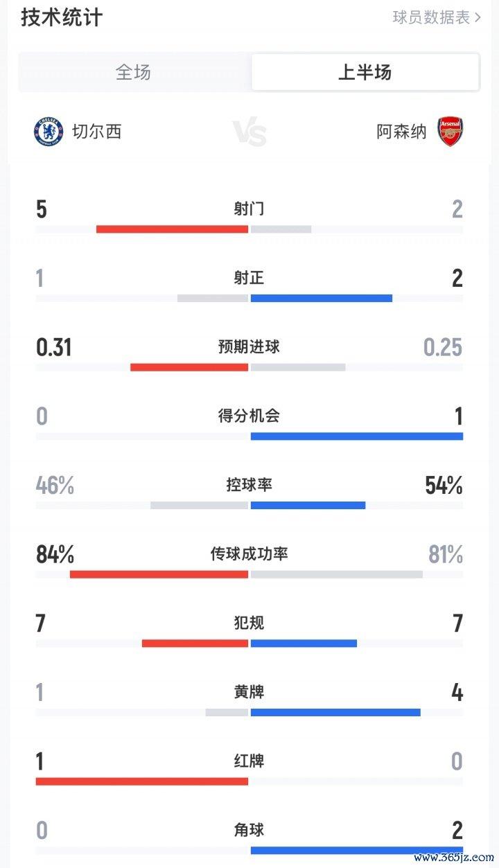Switch to the 全场 tab
This screenshot has height=868, width=499.
click(x=133, y=72)
